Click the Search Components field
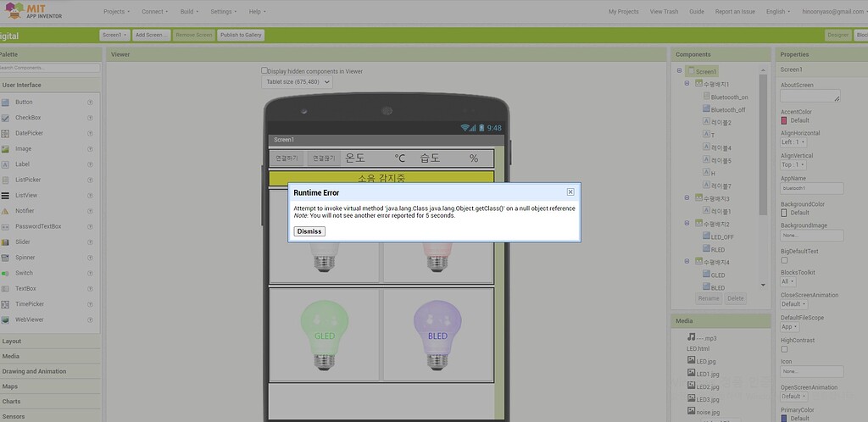This screenshot has height=422, width=868. (49, 68)
